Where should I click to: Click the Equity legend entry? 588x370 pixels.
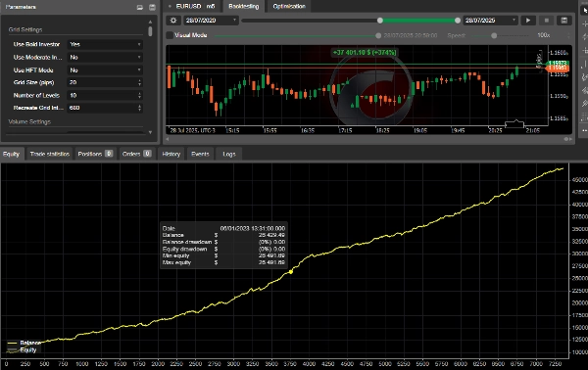tap(22, 350)
